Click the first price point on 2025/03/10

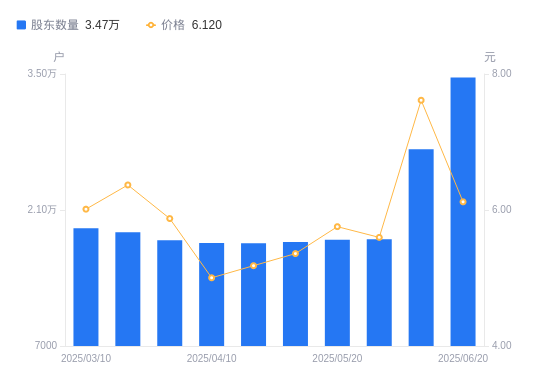(86, 209)
